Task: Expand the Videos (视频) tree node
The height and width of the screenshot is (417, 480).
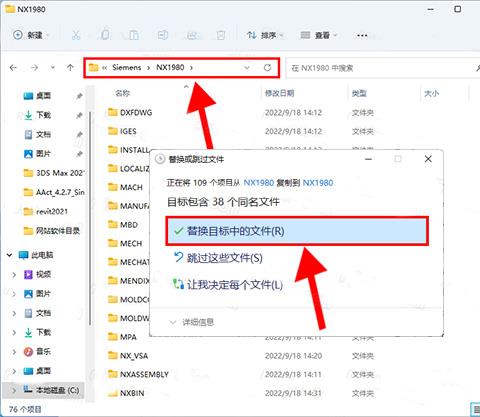Action: point(14,275)
